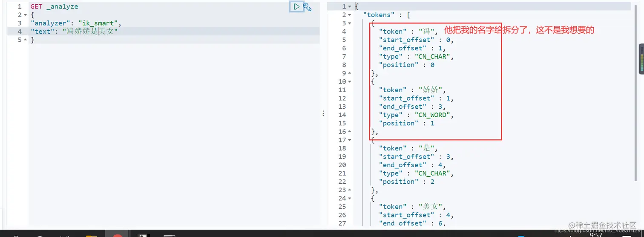Open the wrench actions menu beside the play button
644x237 pixels.
pyautogui.click(x=307, y=7)
